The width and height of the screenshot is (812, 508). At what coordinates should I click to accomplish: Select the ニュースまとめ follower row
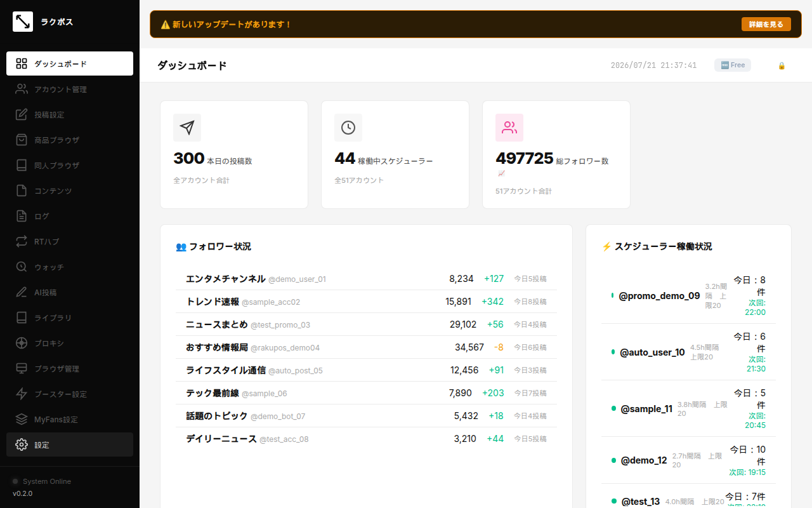tap(366, 324)
